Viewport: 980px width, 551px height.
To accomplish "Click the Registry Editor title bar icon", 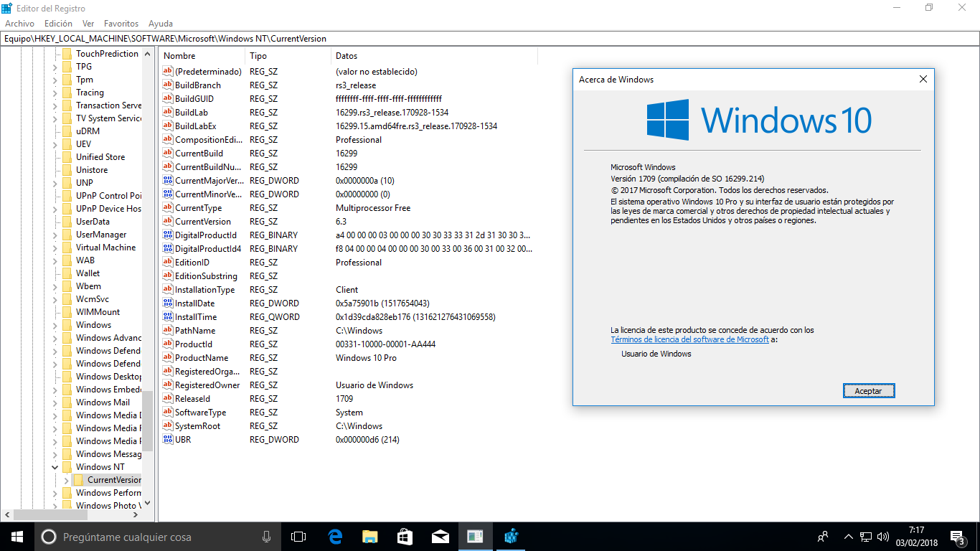I will pos(7,8).
